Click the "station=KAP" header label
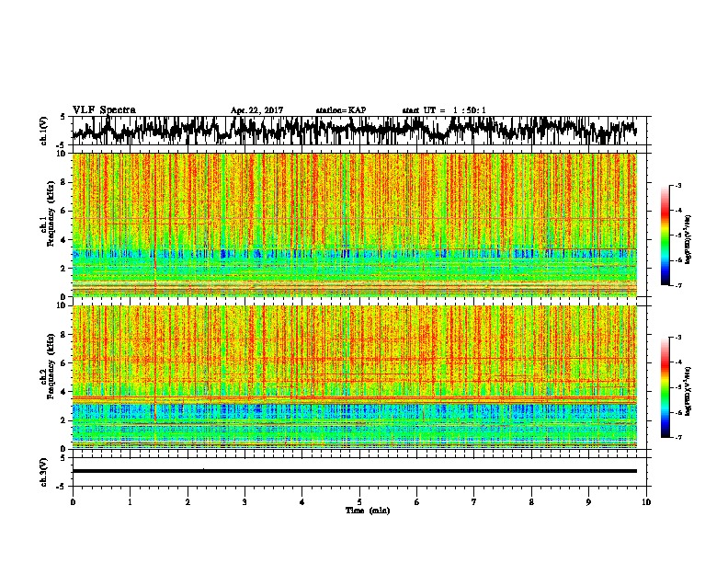The image size is (728, 563). pyautogui.click(x=341, y=110)
